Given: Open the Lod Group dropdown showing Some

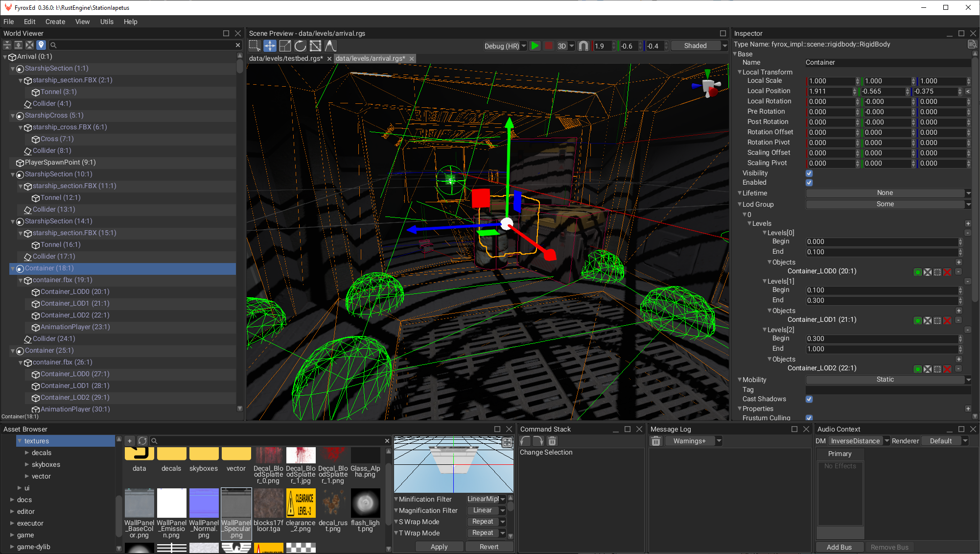Looking at the screenshot, I should (888, 204).
